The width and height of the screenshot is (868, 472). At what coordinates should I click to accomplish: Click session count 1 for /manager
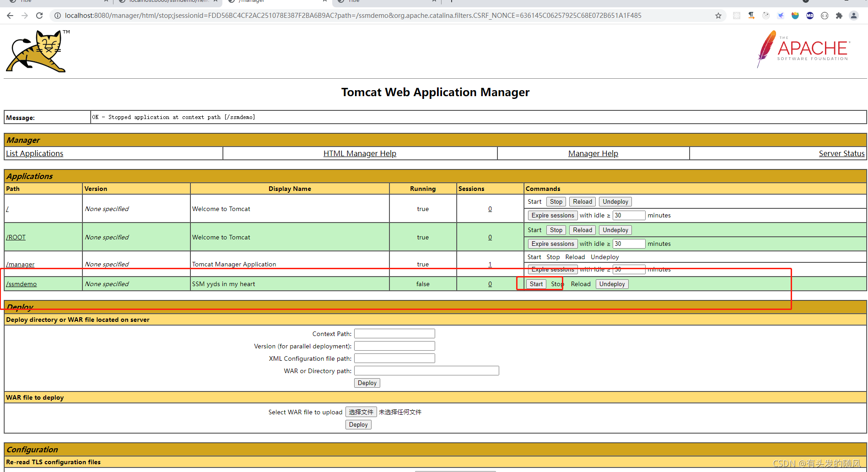(490, 264)
